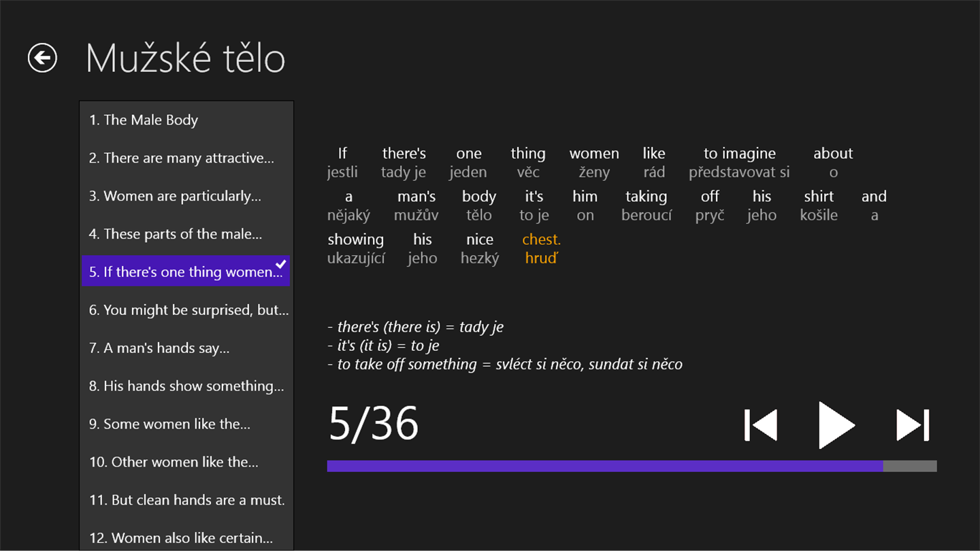
Task: Click the word 'to imagine'
Action: [739, 154]
